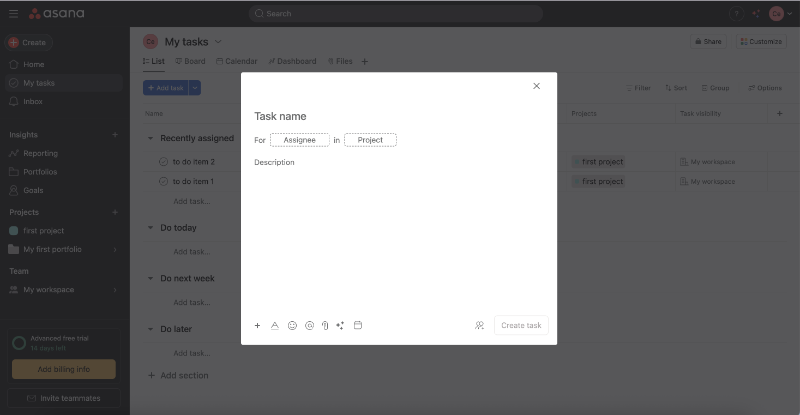800x415 pixels.
Task: Click the Search bar
Action: click(x=395, y=14)
